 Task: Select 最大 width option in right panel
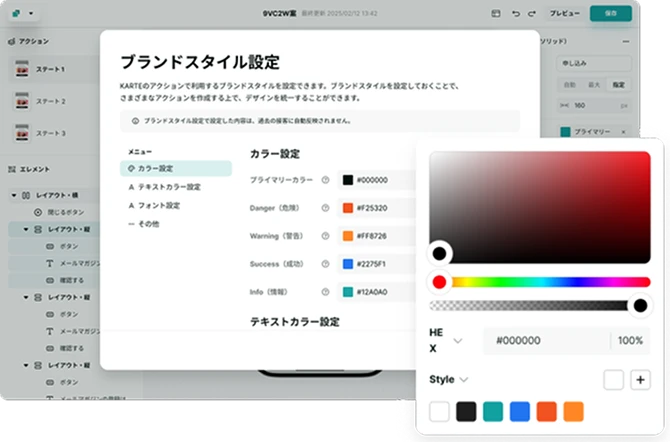tap(594, 85)
